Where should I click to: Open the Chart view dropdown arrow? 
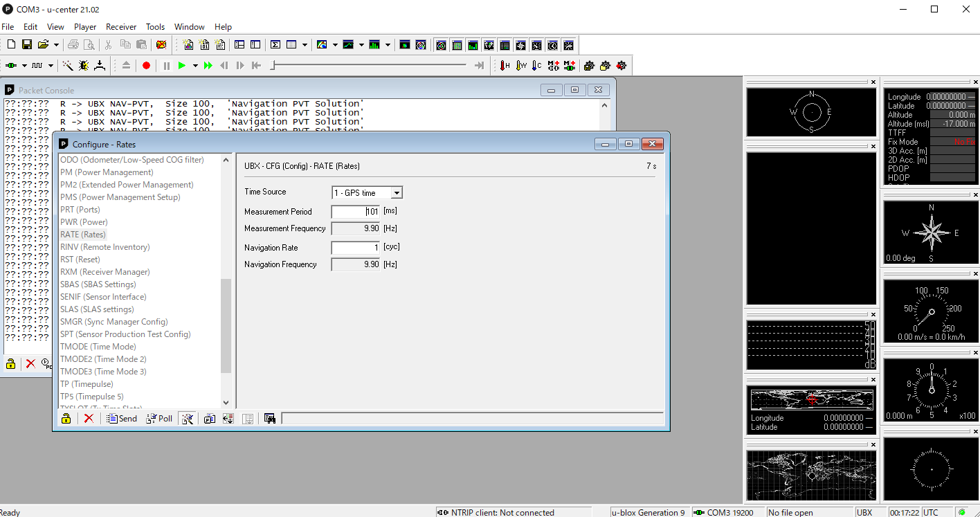click(361, 44)
